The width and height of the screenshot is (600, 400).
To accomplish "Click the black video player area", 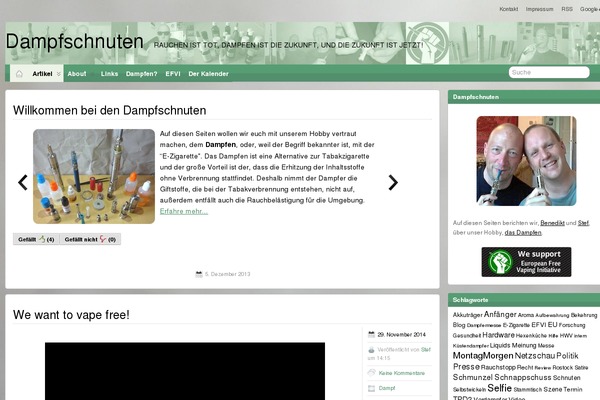I will (x=185, y=371).
